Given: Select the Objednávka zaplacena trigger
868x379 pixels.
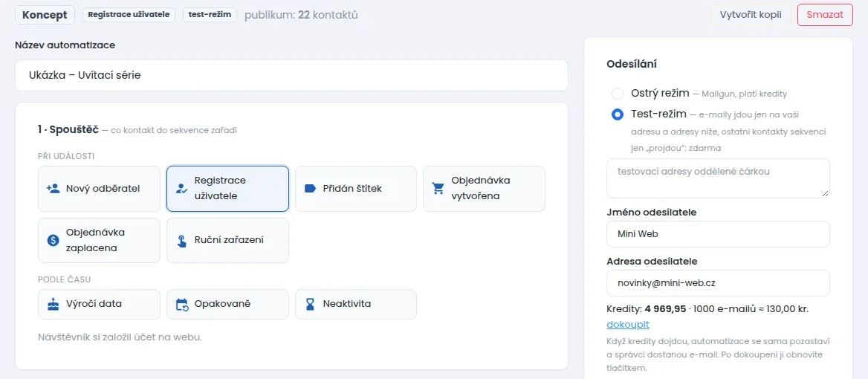Looking at the screenshot, I should 99,240.
